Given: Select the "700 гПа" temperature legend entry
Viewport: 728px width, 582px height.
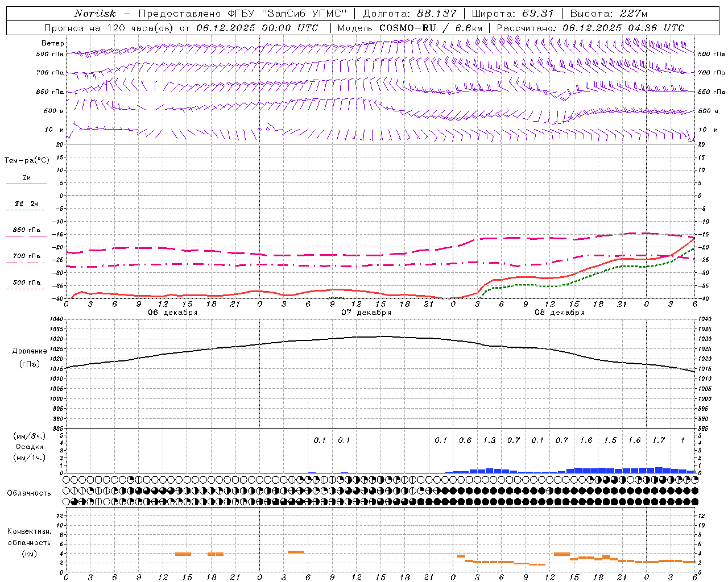Looking at the screenshot, I should 27,256.
